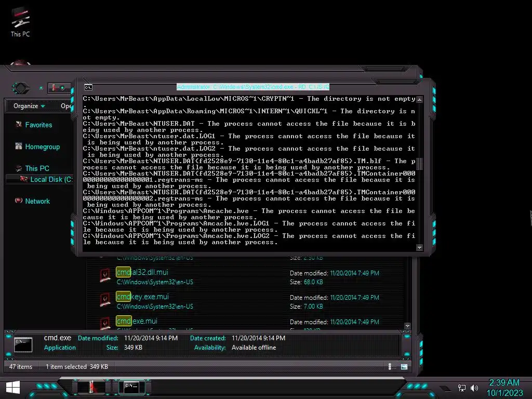Click the cmdial32.dll.mui path C:\Windows\System32\en-US
532x399 pixels.
pos(155,282)
